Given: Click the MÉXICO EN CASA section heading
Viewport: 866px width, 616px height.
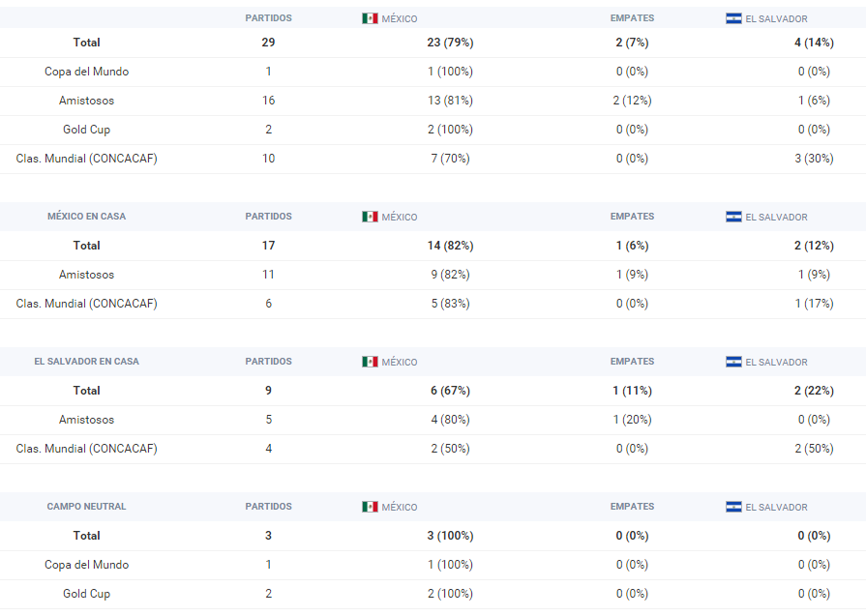Looking at the screenshot, I should tap(86, 217).
